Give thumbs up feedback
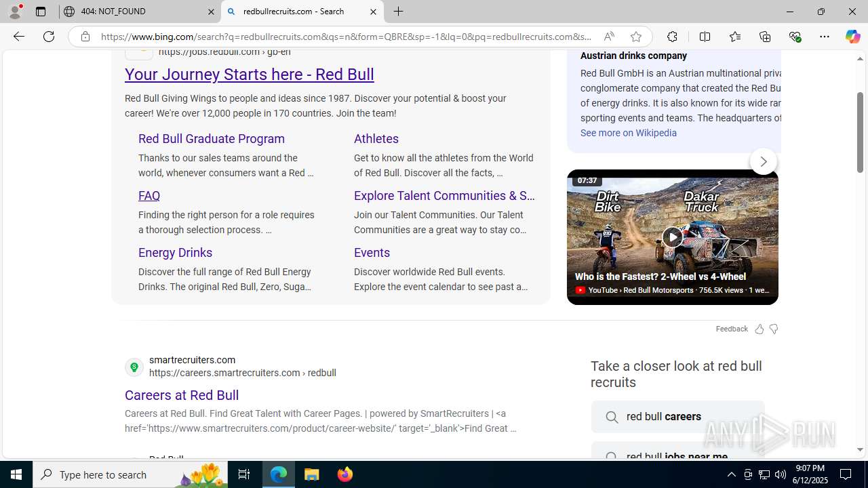 [759, 329]
